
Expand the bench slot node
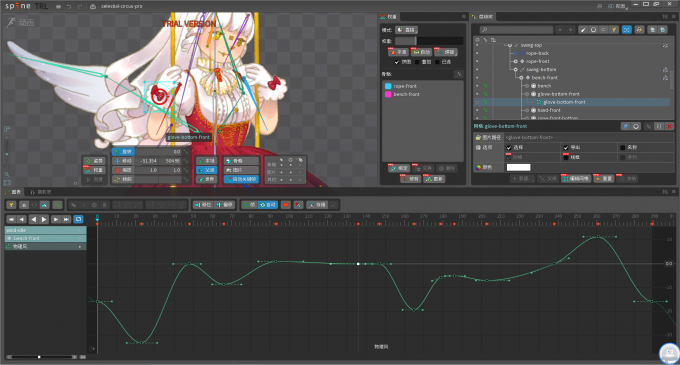pos(527,86)
